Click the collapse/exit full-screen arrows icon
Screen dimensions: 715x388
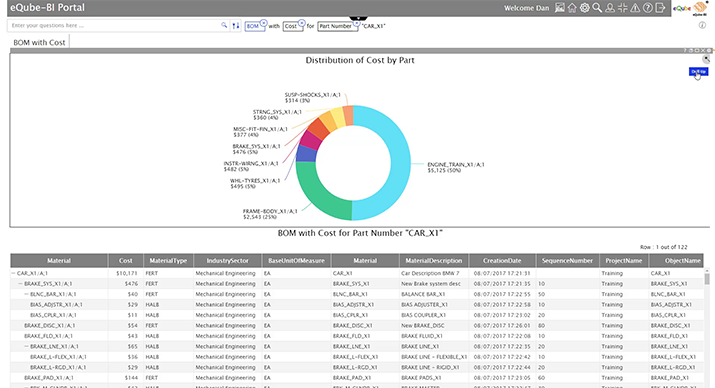622,8
